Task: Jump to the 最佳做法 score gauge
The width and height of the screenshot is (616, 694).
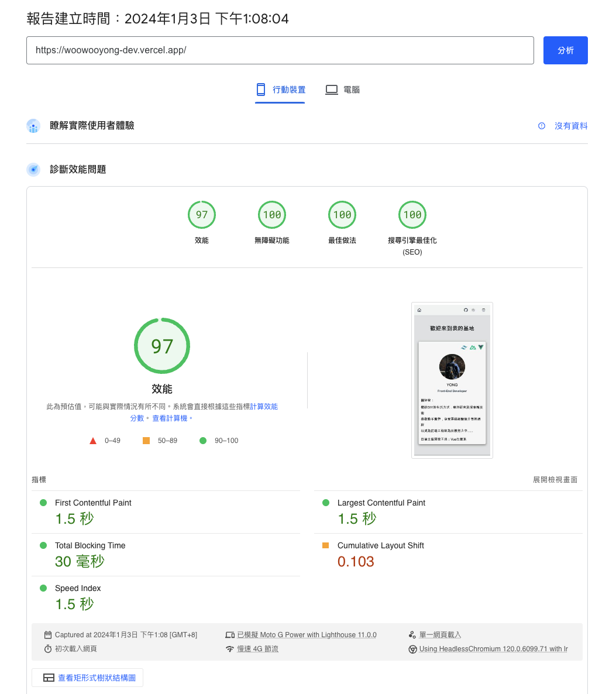Action: [x=342, y=215]
